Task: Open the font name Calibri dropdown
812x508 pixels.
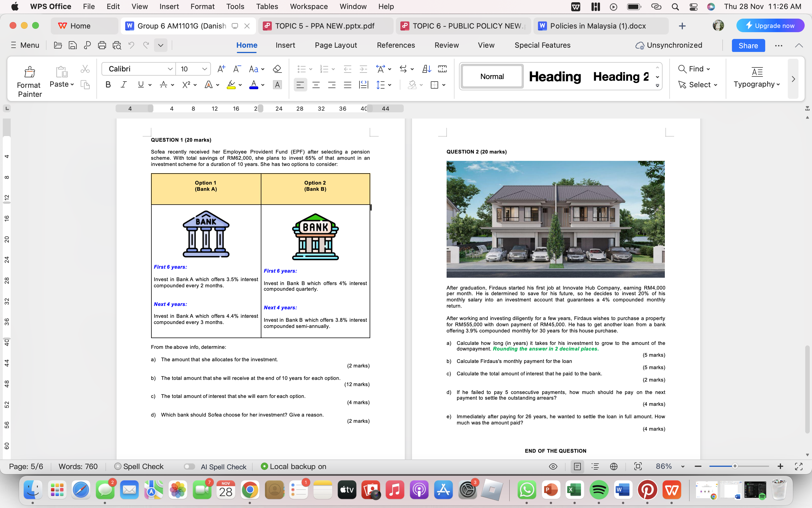Action: click(x=170, y=69)
